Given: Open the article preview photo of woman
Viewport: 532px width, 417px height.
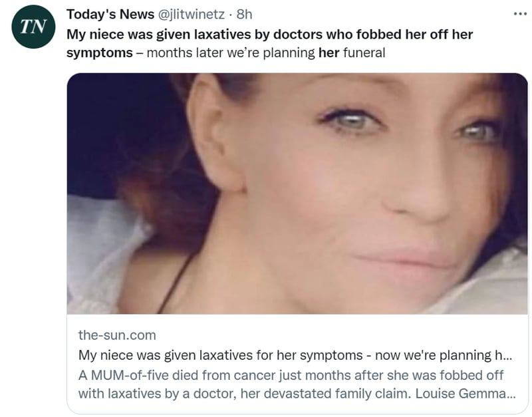Looking at the screenshot, I should (x=297, y=194).
